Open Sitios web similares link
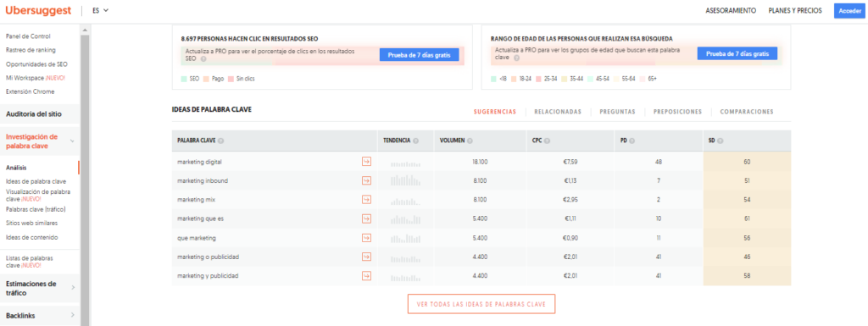This screenshot has height=326, width=868. (31, 224)
